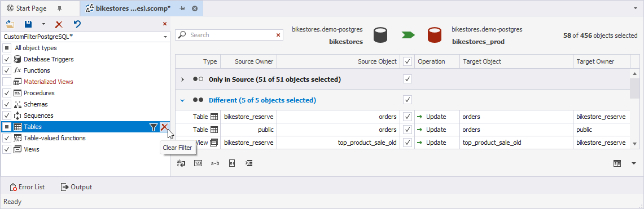
Task: Collapse the Different group
Action: pos(182,100)
